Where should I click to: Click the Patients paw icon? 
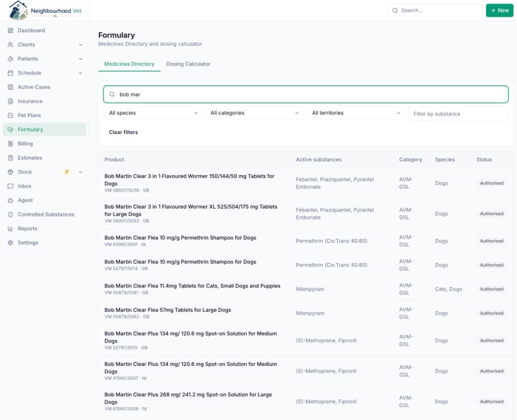tap(11, 59)
